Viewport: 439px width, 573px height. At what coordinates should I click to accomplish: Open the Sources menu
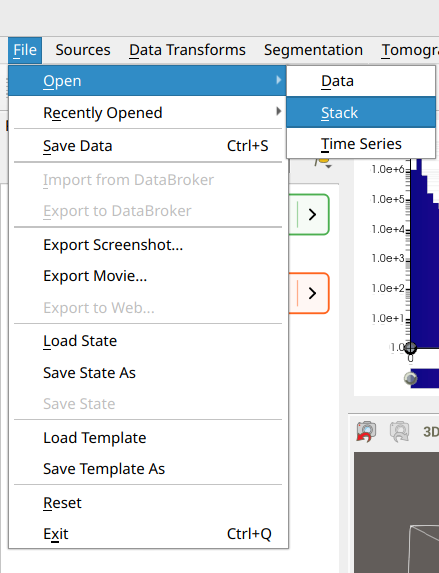click(83, 50)
